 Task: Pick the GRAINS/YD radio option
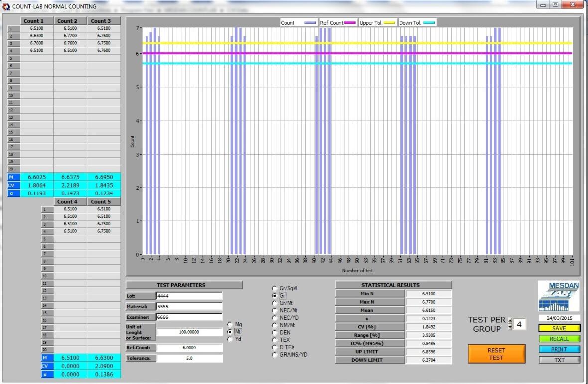(274, 355)
